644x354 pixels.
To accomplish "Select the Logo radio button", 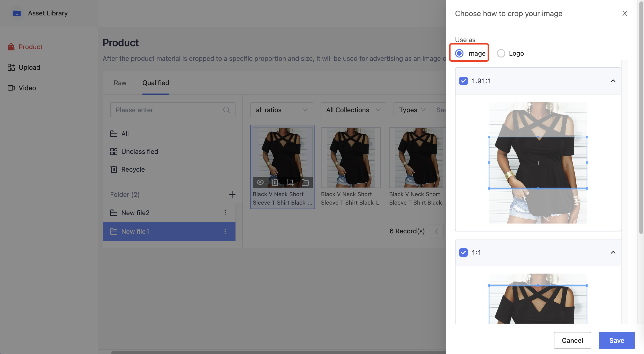I will 501,53.
